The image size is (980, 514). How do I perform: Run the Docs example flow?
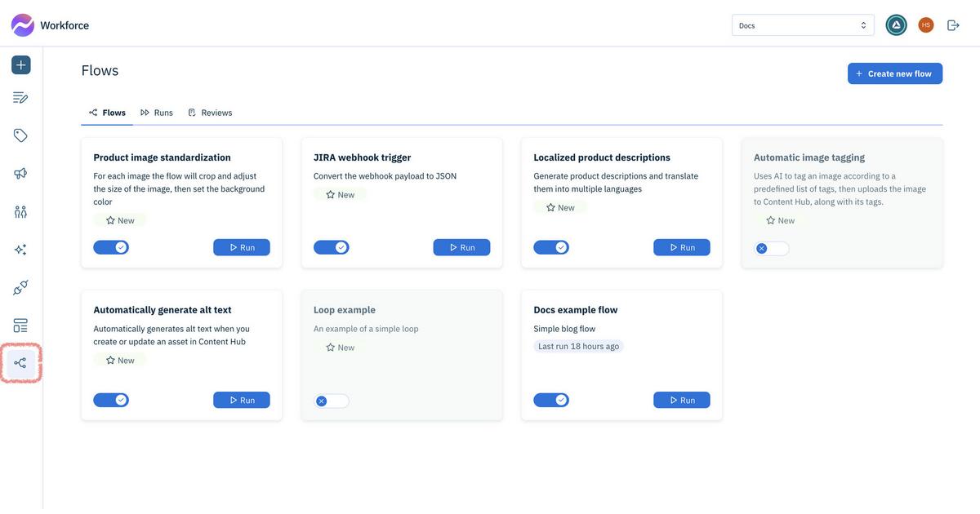click(682, 400)
